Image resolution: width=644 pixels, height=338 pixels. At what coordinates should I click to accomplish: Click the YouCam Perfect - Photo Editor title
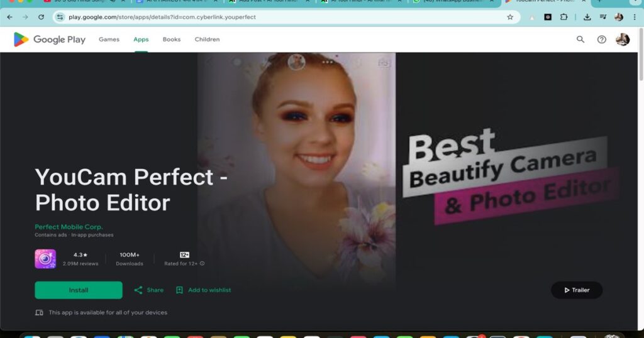131,190
